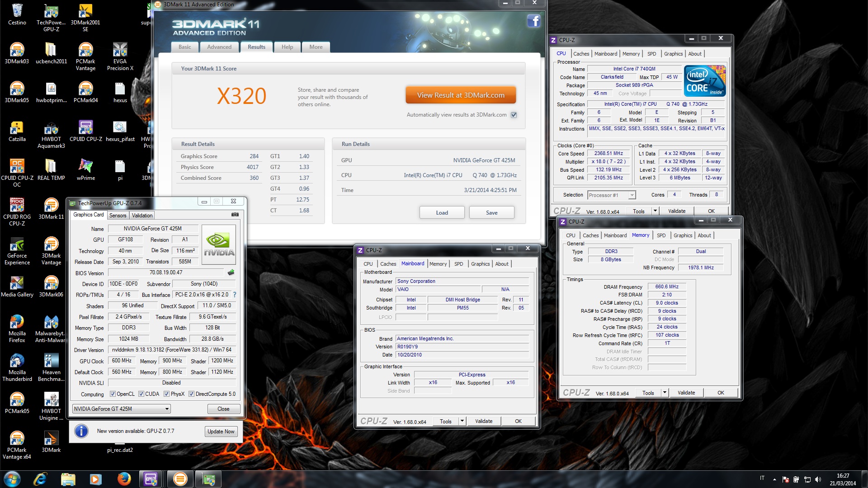This screenshot has width=868, height=488.
Task: Click Close button in GPU-Z window
Action: point(223,409)
